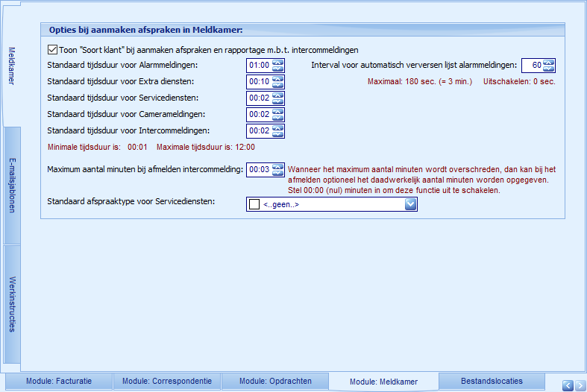Click the Camerameldingen duration spinner arrows
Viewport: 587px width, 392px height.
coord(277,115)
